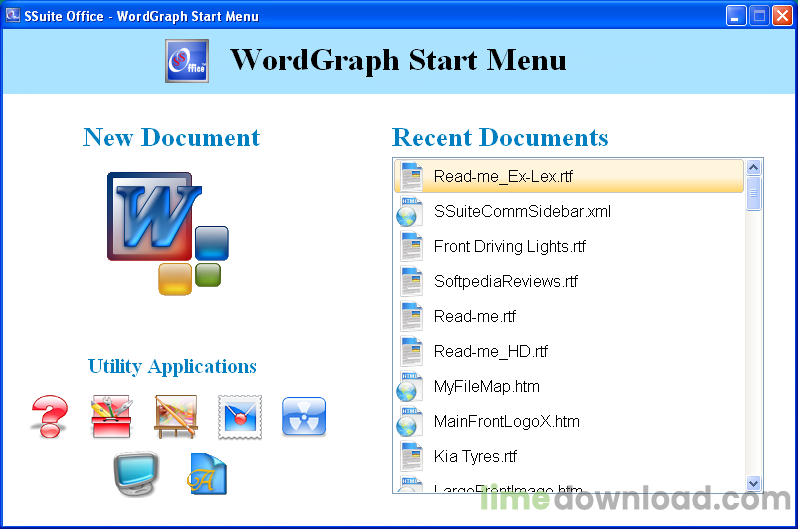Select SoftpediaReviews.rtf in recent documents
This screenshot has height=529, width=798.
569,281
